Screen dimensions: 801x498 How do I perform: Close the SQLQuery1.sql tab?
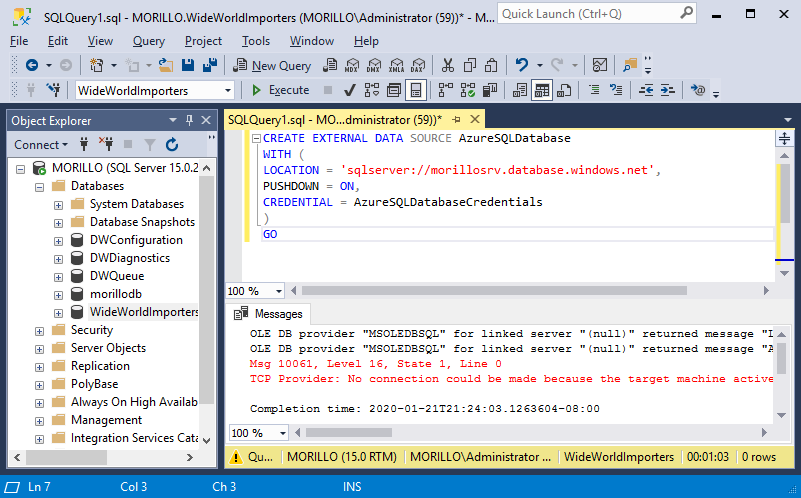tap(475, 120)
